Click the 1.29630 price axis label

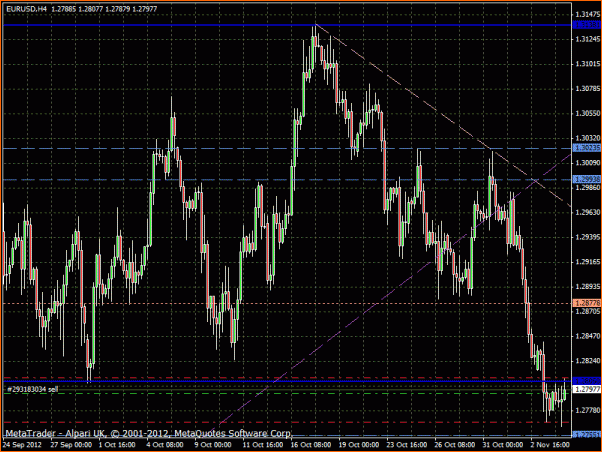pos(587,212)
